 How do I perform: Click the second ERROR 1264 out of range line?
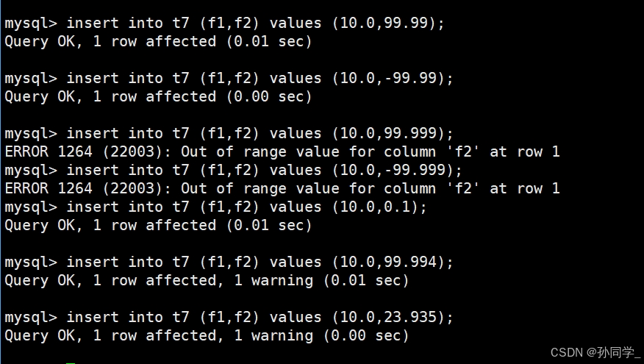pyautogui.click(x=282, y=188)
